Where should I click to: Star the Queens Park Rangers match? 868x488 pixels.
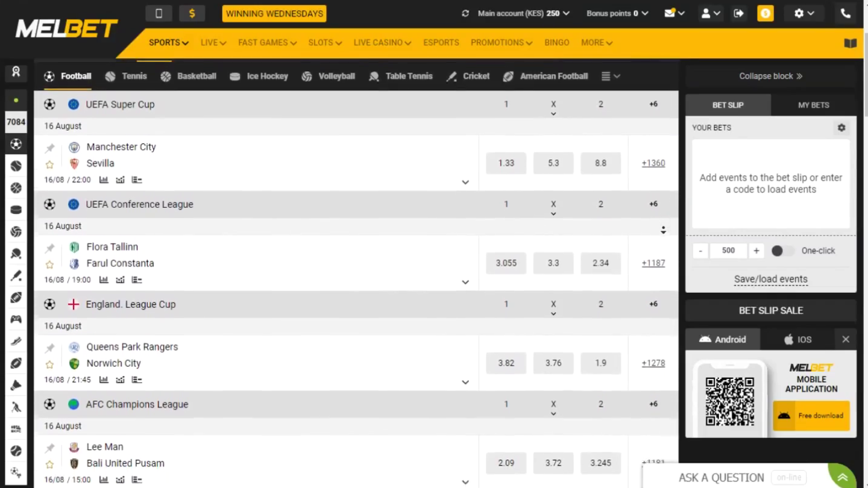[x=49, y=364]
